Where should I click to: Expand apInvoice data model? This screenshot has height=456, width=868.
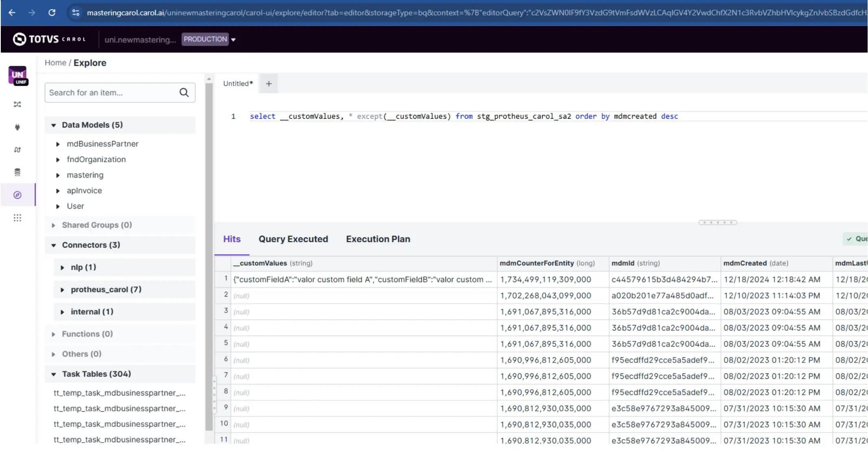pyautogui.click(x=58, y=191)
